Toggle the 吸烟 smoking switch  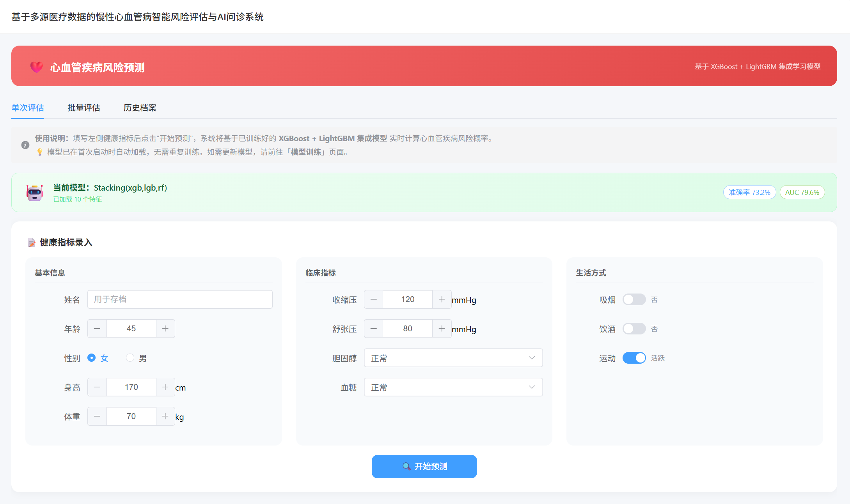[634, 299]
